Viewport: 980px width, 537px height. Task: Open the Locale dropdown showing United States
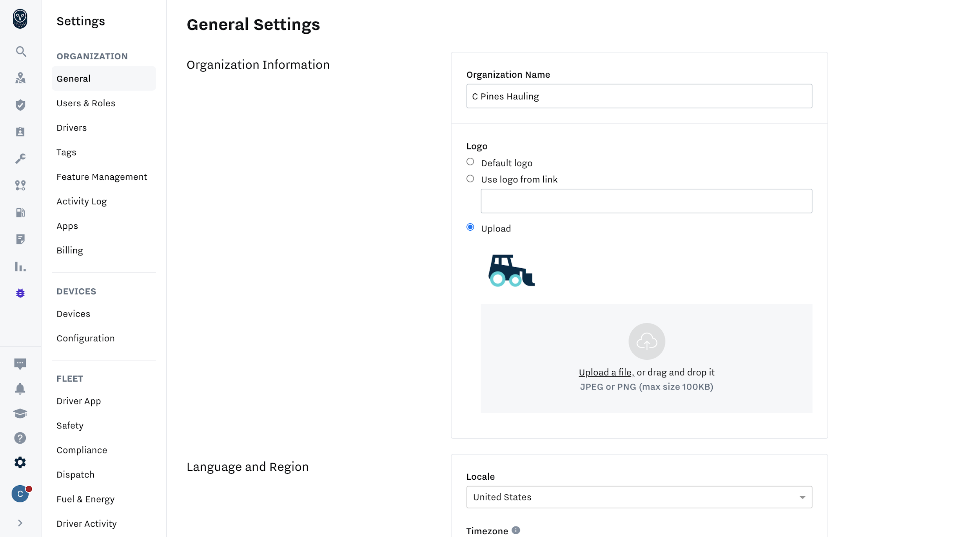coord(639,497)
